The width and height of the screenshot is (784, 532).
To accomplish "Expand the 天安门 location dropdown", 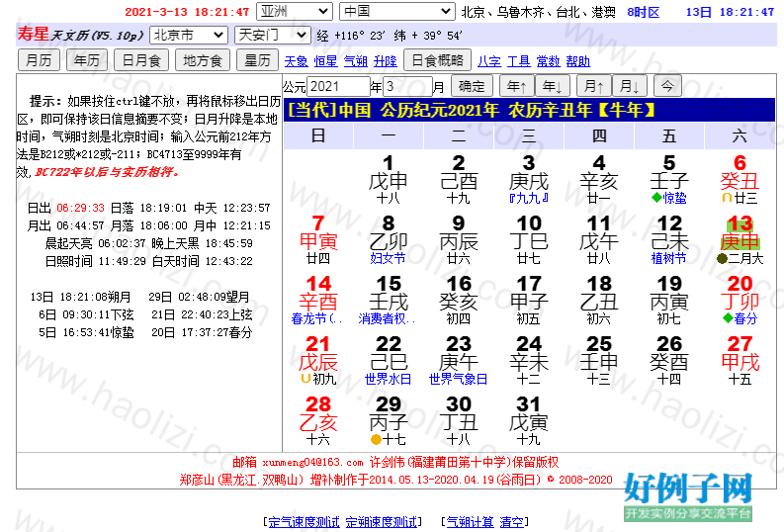I will [273, 35].
